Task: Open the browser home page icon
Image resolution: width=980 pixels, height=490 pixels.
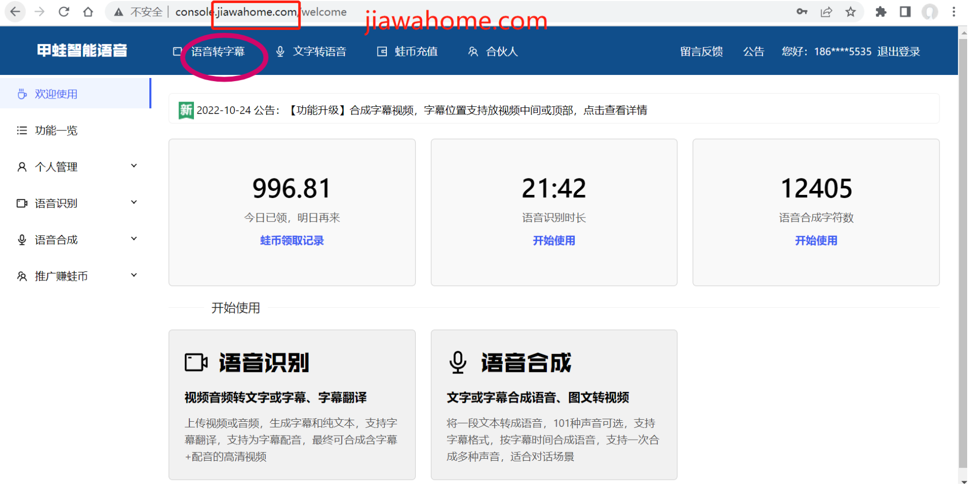Action: click(88, 11)
